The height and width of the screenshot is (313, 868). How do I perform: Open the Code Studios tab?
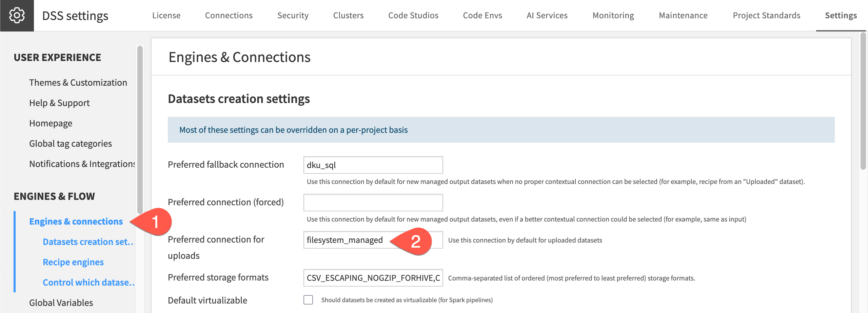[x=413, y=16]
